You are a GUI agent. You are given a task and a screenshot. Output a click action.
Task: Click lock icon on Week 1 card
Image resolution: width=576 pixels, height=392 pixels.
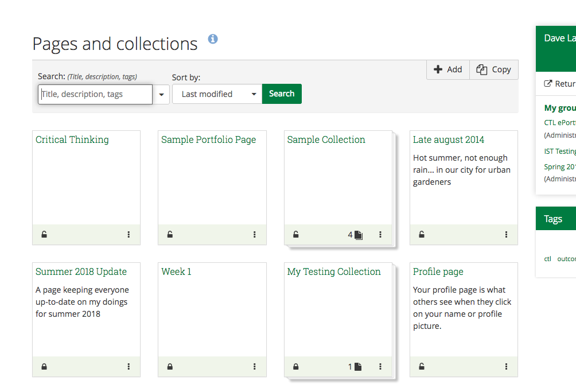click(x=170, y=367)
